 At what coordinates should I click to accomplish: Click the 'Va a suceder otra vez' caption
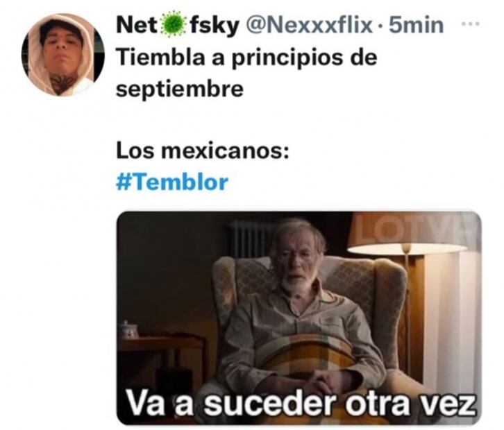(300, 402)
